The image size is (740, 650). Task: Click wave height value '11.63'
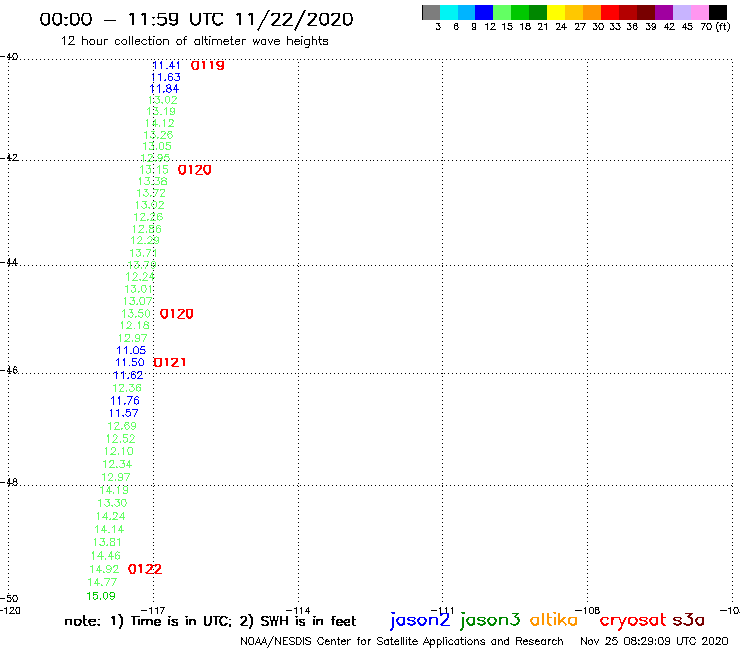165,77
